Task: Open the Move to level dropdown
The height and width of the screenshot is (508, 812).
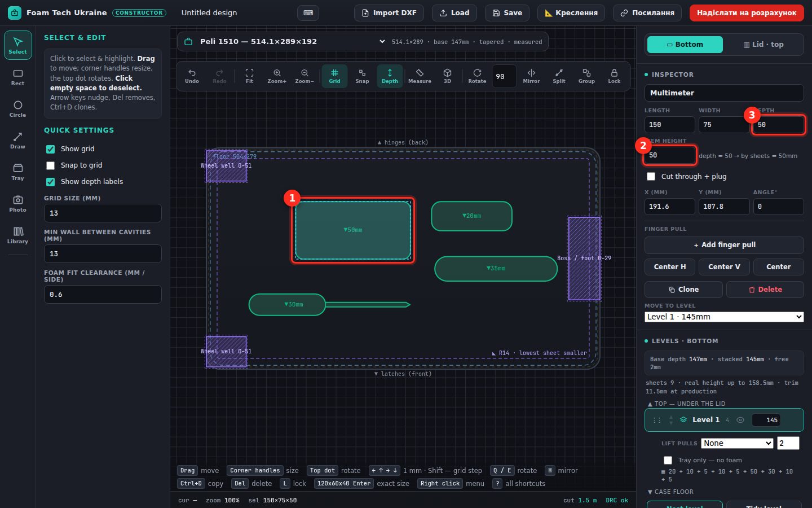Action: tap(724, 317)
